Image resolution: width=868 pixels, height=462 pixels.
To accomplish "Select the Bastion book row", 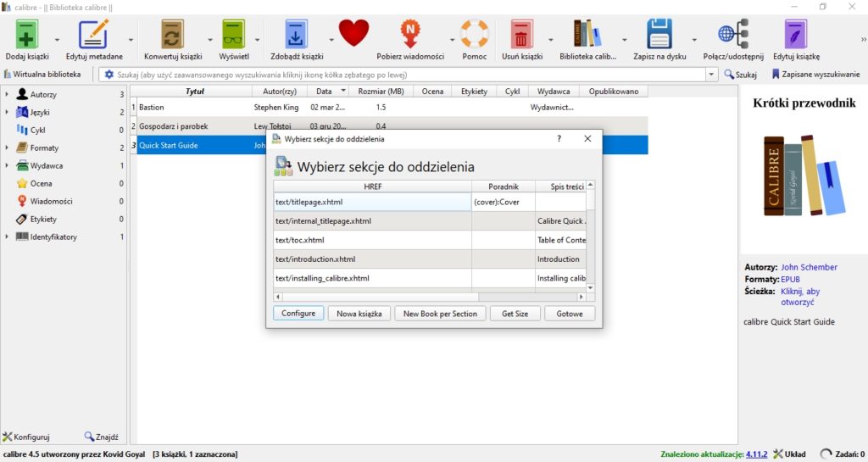I will click(389, 108).
